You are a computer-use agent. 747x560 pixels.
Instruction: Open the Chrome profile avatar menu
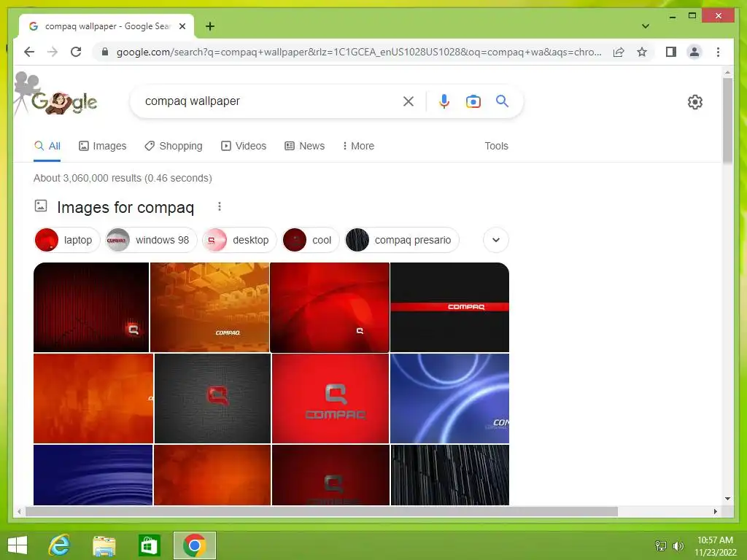point(694,52)
